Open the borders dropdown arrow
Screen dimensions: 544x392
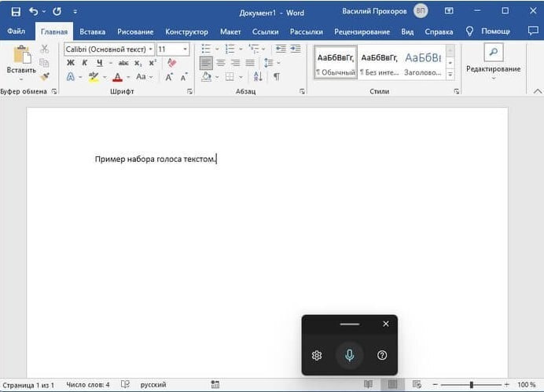pyautogui.click(x=241, y=77)
